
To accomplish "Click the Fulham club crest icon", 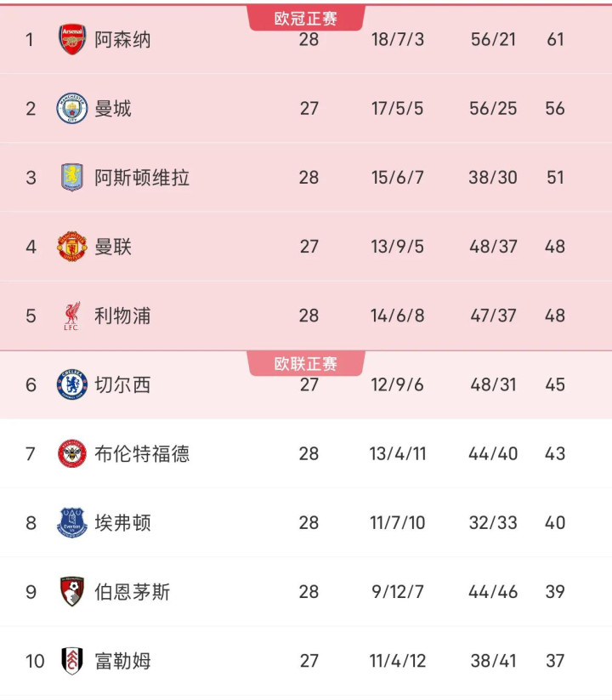I will click(72, 661).
